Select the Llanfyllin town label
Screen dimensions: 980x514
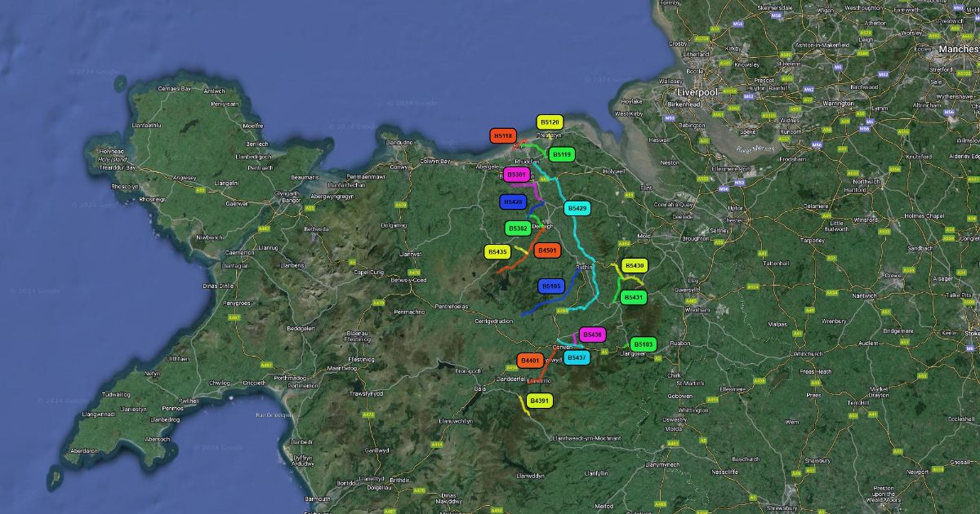click(x=596, y=473)
